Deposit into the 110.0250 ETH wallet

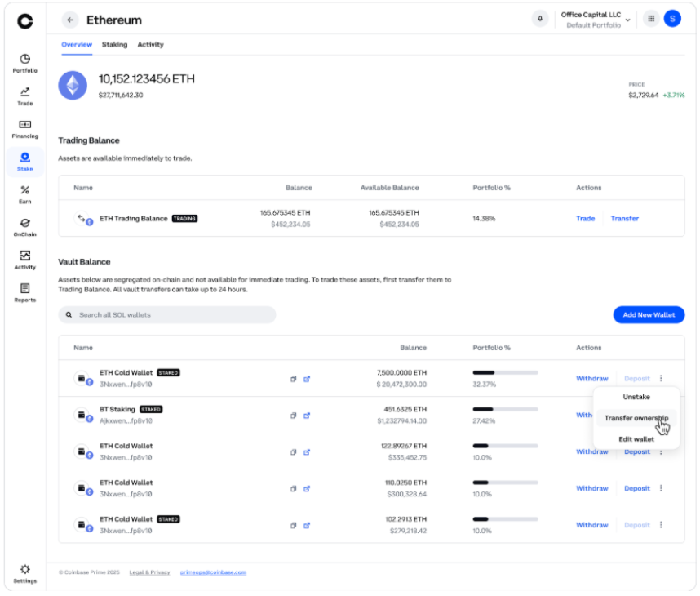[637, 488]
